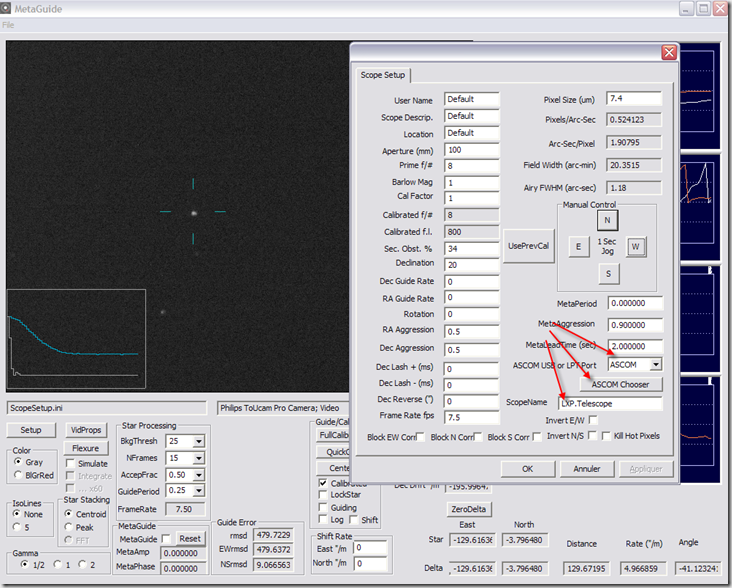Edit the MetaAggression field
The width and height of the screenshot is (732, 588).
[x=635, y=325]
